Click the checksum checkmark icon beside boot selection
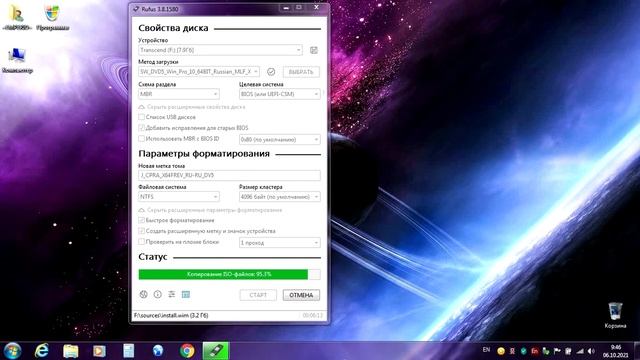This screenshot has height=360, width=640. coord(271,72)
